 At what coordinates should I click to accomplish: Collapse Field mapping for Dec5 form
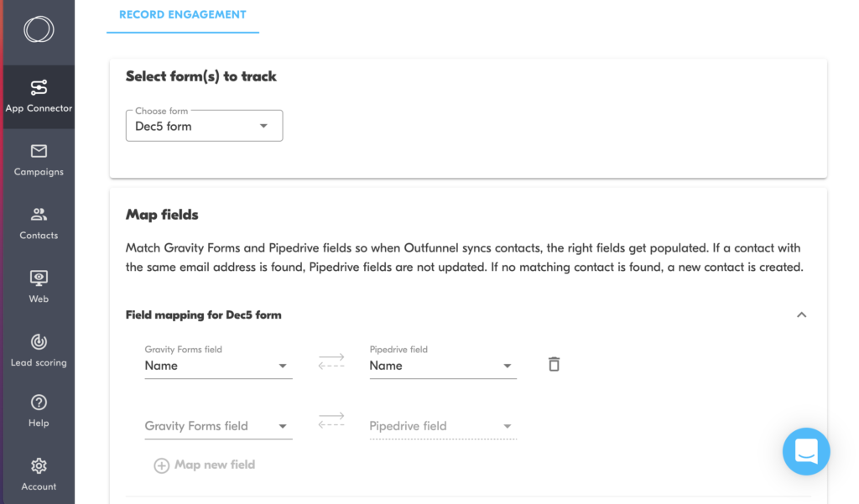[x=801, y=315]
